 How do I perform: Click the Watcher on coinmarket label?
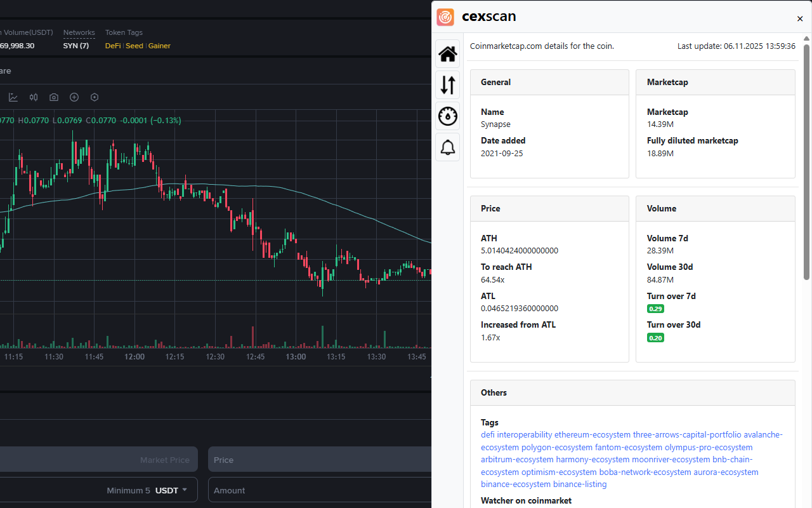click(x=526, y=500)
